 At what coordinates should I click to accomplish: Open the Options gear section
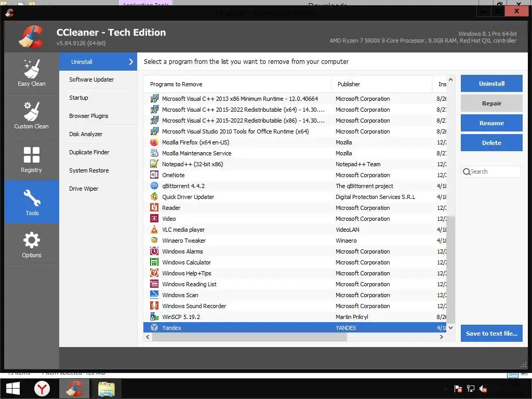pos(32,245)
